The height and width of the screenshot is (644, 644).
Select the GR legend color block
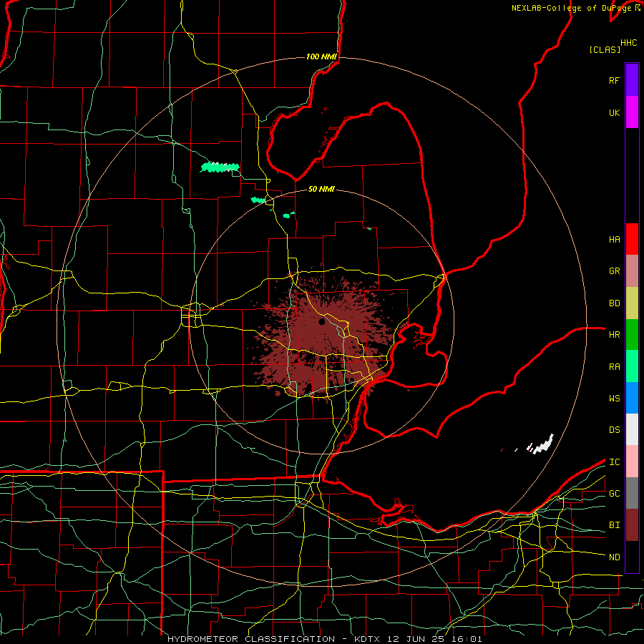pyautogui.click(x=632, y=271)
